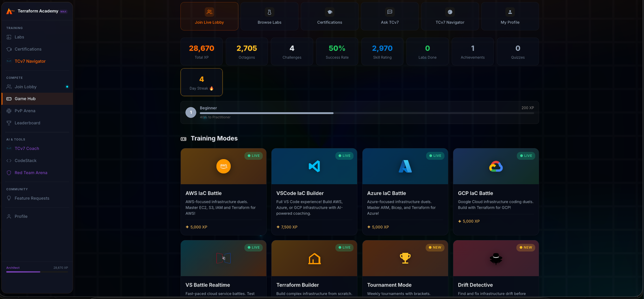Click the Azure logo in Azure IaC Battle card

pyautogui.click(x=405, y=166)
